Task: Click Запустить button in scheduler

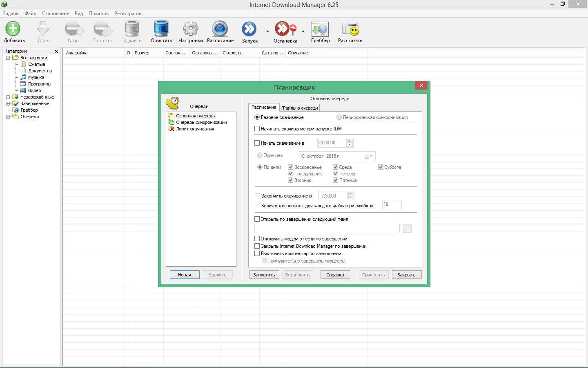Action: 264,275
